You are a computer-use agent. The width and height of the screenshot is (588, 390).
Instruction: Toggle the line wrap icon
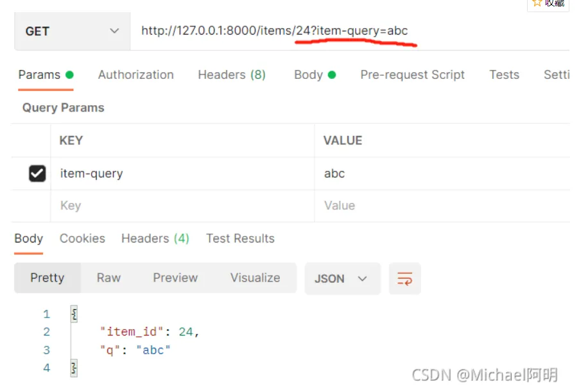click(x=404, y=279)
